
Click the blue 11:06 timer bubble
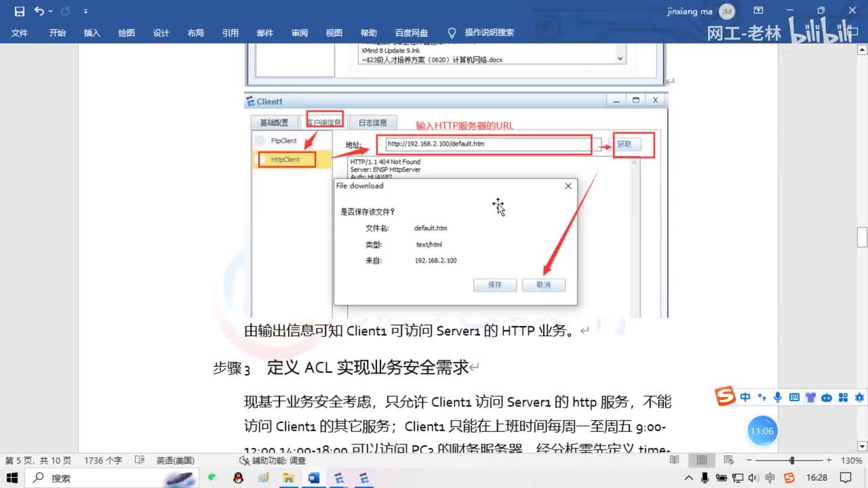pos(762,431)
